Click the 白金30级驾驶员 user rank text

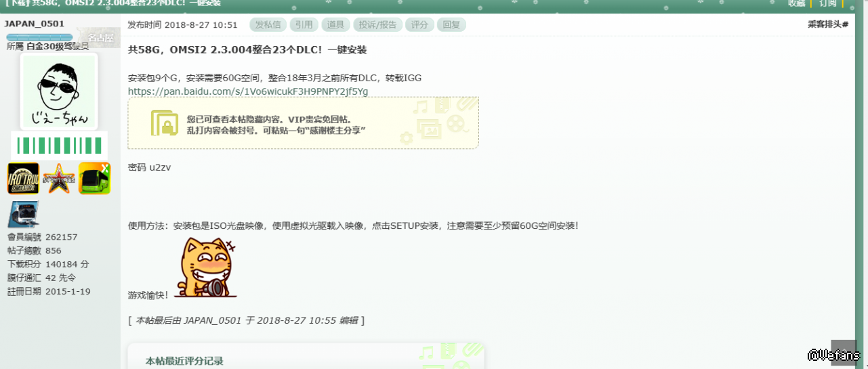coord(58,46)
